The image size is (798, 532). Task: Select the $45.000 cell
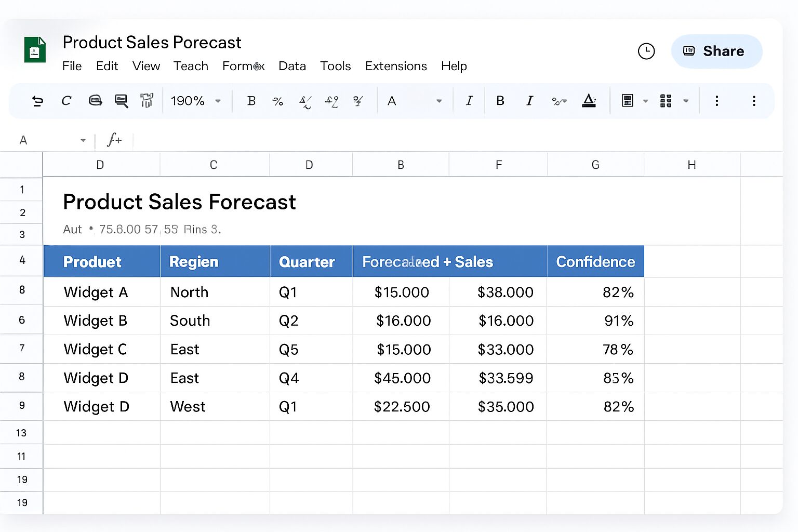[401, 378]
